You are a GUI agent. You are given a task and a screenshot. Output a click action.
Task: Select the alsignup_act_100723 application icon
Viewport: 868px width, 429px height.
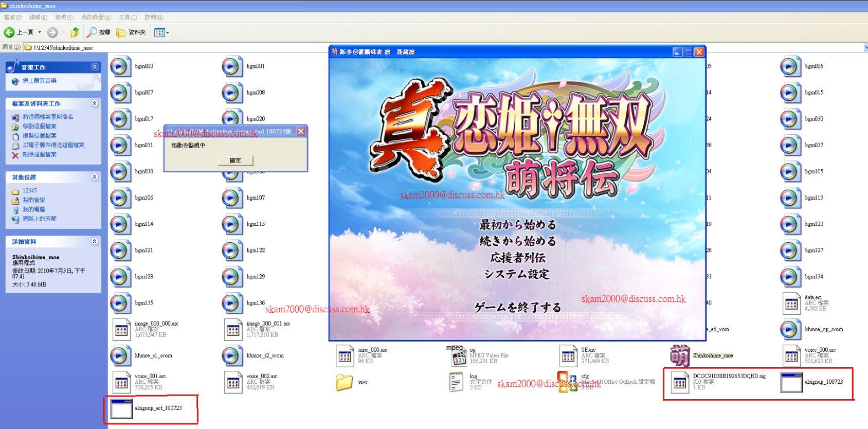pyautogui.click(x=121, y=408)
